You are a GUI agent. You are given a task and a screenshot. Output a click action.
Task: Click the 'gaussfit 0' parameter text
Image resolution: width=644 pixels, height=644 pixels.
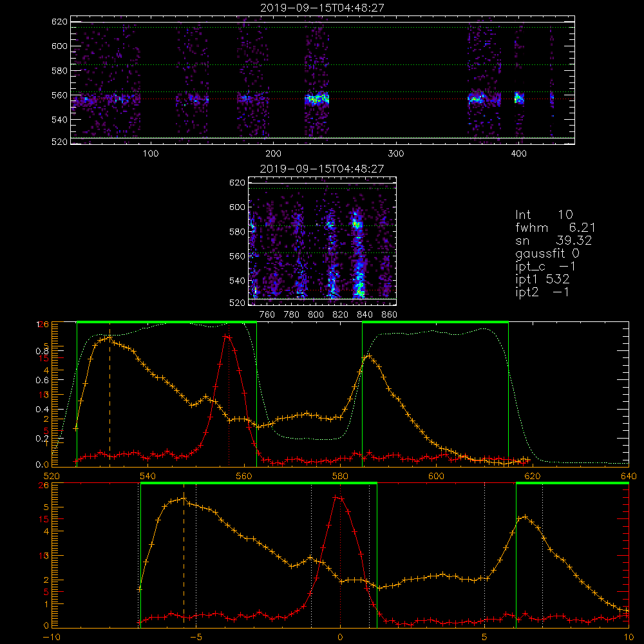tap(547, 254)
